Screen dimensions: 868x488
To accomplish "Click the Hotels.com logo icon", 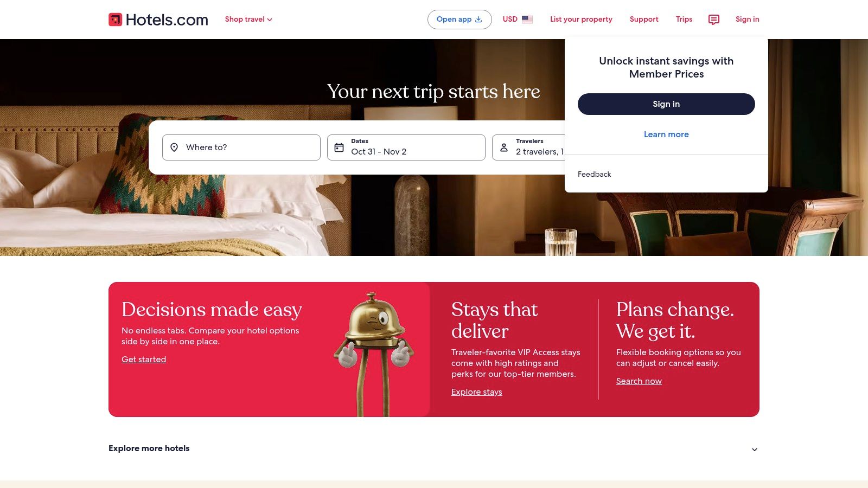I will pos(115,20).
